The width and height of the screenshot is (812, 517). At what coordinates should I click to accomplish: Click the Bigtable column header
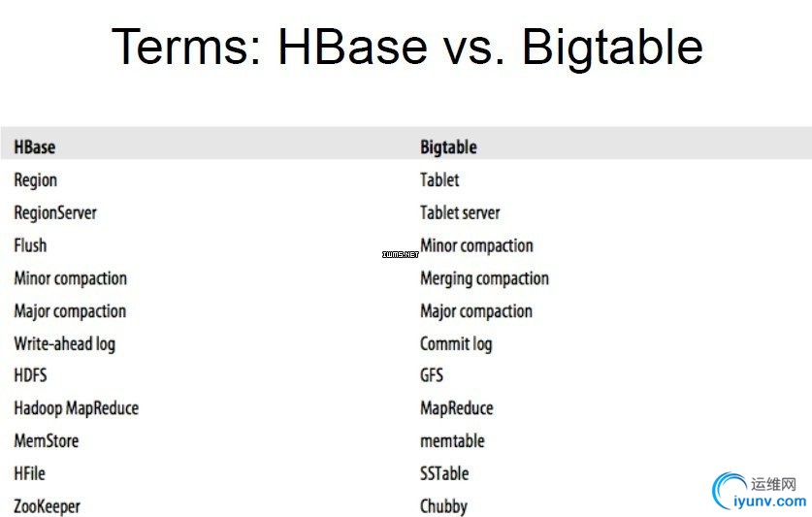448,147
